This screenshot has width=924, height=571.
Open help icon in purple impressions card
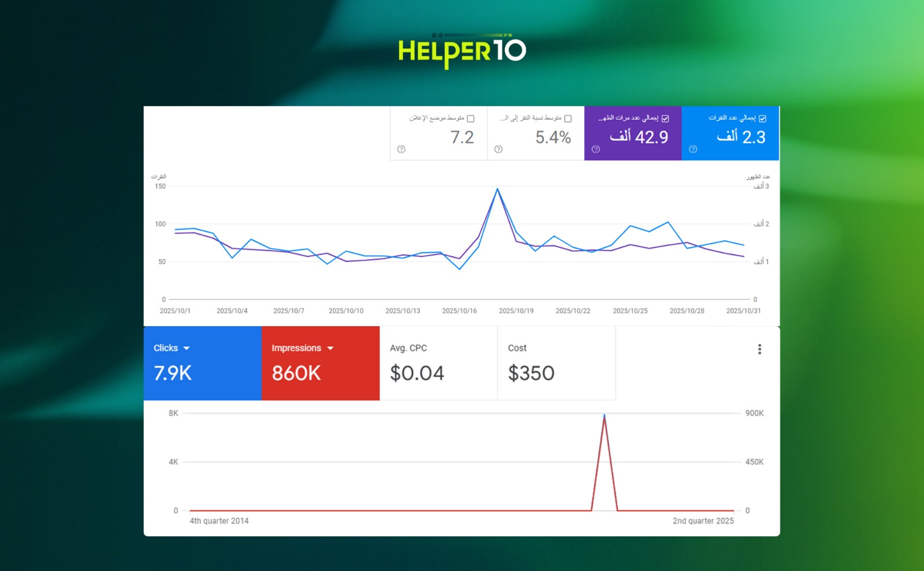click(596, 150)
